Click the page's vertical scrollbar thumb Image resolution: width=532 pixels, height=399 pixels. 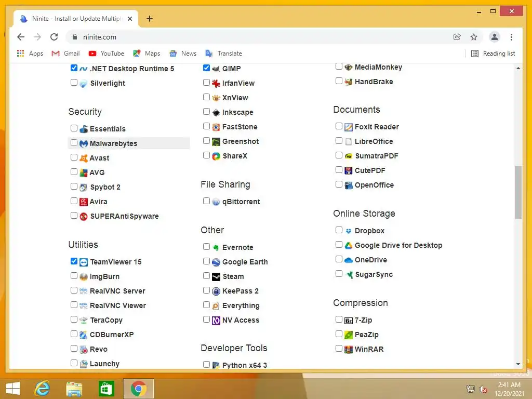pos(518,192)
